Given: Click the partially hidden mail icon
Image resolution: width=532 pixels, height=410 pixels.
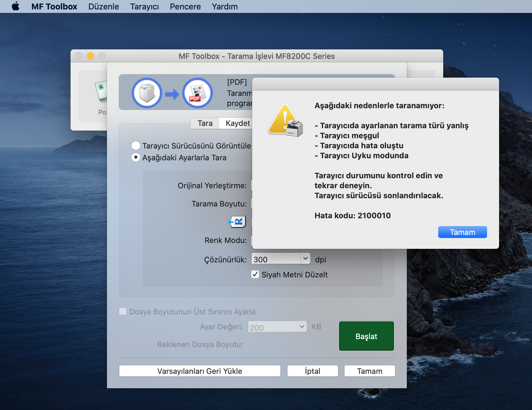Looking at the screenshot, I should tap(101, 91).
